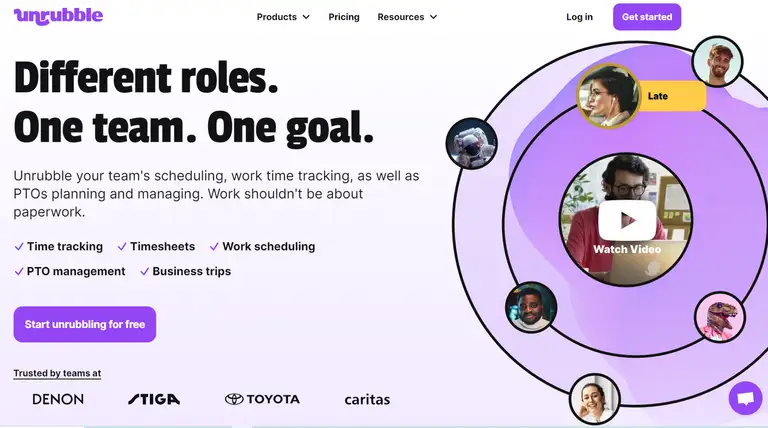Image resolution: width=768 pixels, height=428 pixels.
Task: Click the Work scheduling checkmark item
Action: (262, 246)
